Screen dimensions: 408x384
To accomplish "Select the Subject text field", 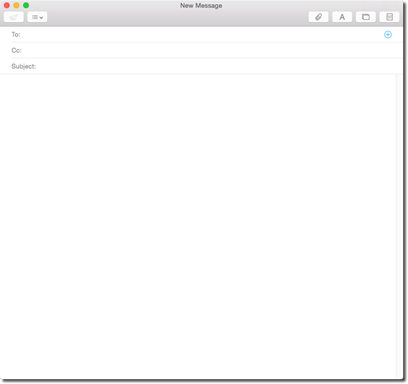I will click(x=218, y=66).
